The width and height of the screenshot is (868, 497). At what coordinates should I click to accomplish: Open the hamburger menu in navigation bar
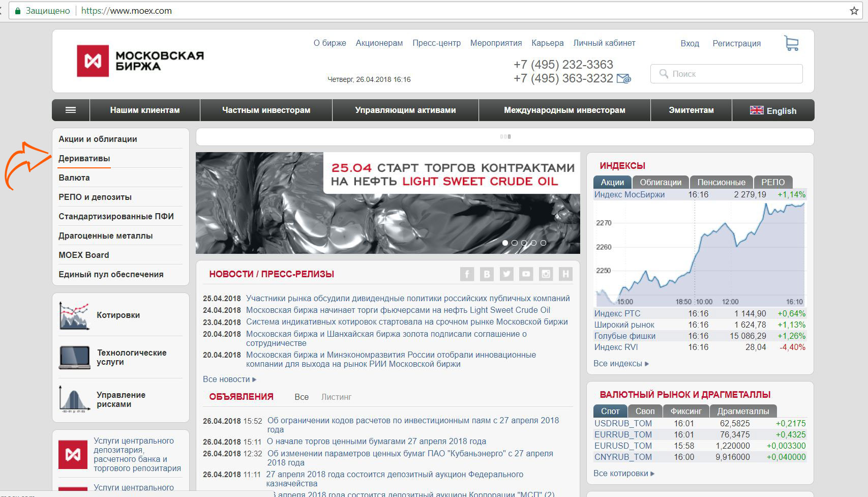(71, 110)
